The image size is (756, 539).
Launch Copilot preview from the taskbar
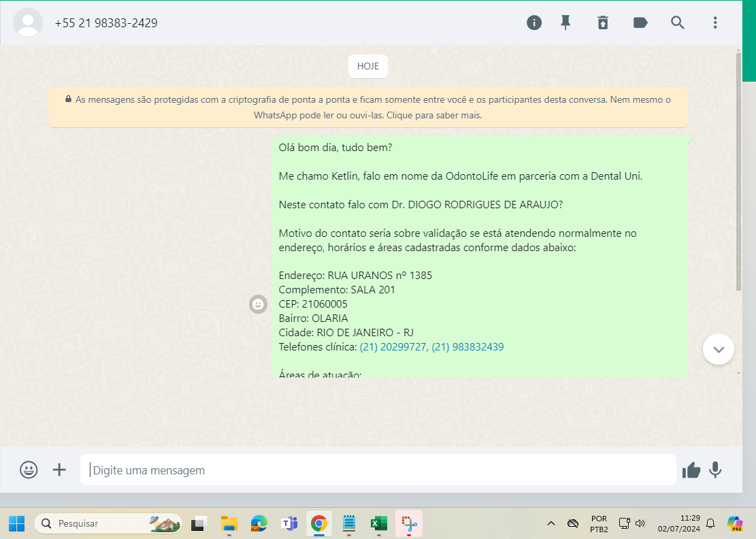735,523
